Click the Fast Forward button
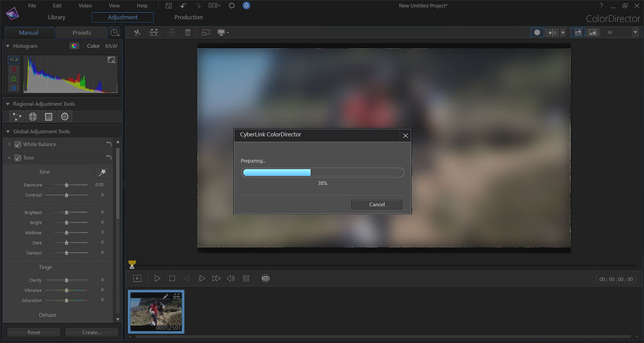This screenshot has height=343, width=644. [x=216, y=279]
